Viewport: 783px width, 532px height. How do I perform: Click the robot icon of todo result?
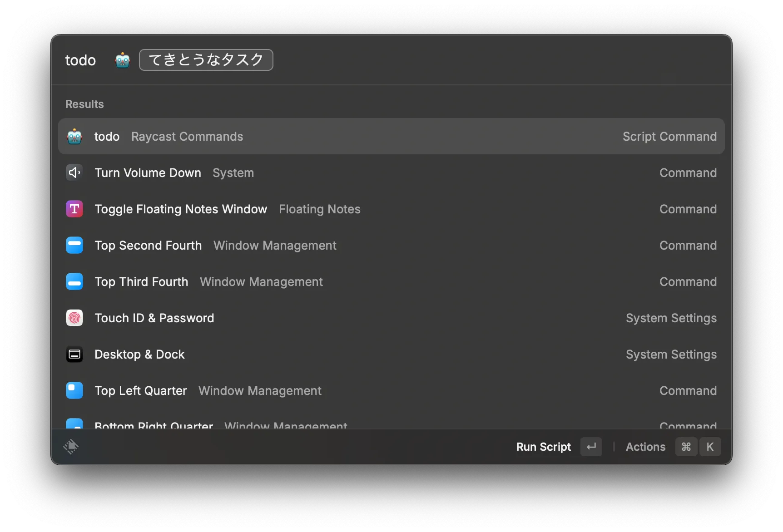coord(74,136)
